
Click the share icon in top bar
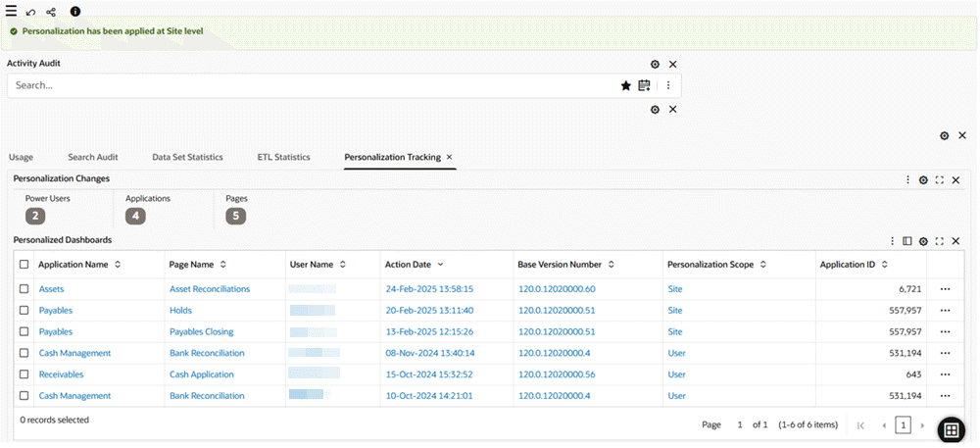(51, 12)
